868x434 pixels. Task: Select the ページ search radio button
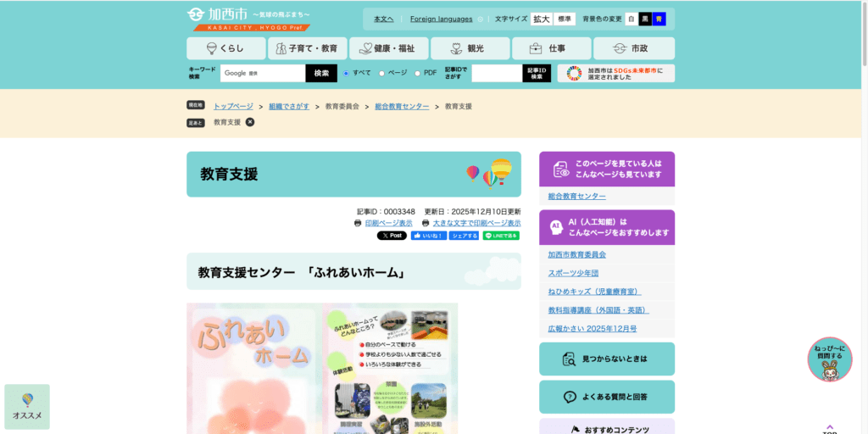(382, 74)
